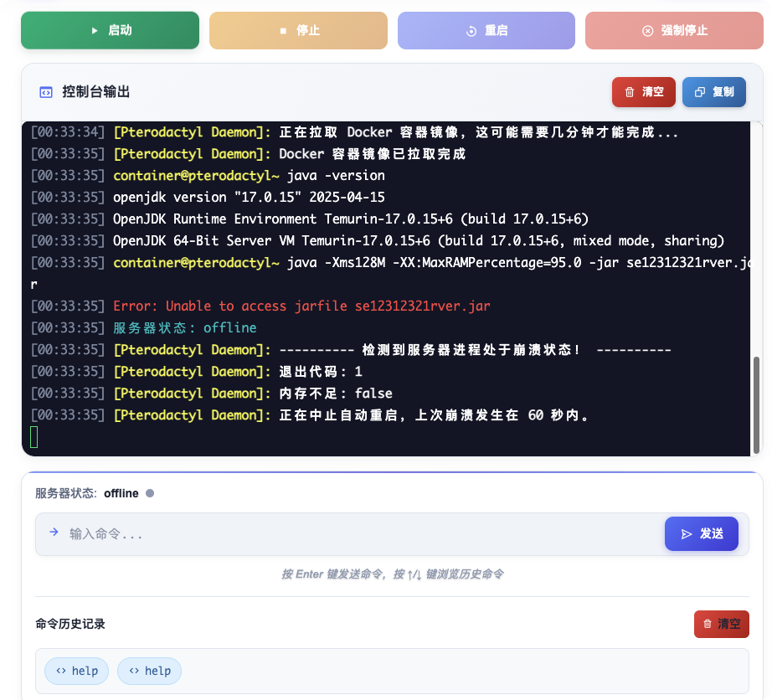Image resolution: width=772 pixels, height=700 pixels.
Task: Clear console output with 清空 button
Action: coord(643,92)
